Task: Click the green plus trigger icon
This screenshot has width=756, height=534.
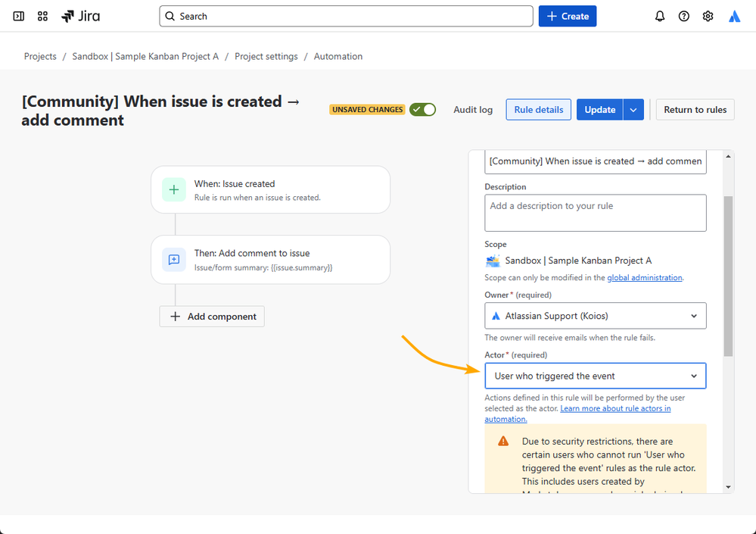Action: (x=174, y=189)
